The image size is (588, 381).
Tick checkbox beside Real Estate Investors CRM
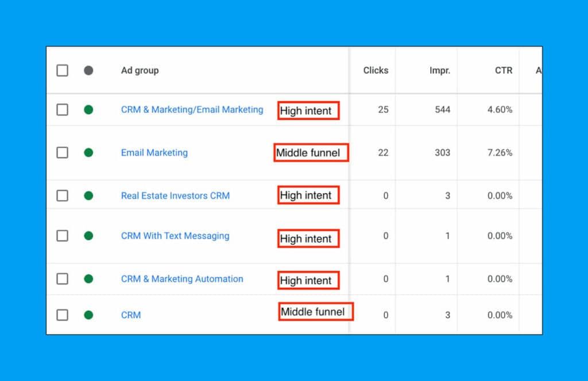click(62, 195)
